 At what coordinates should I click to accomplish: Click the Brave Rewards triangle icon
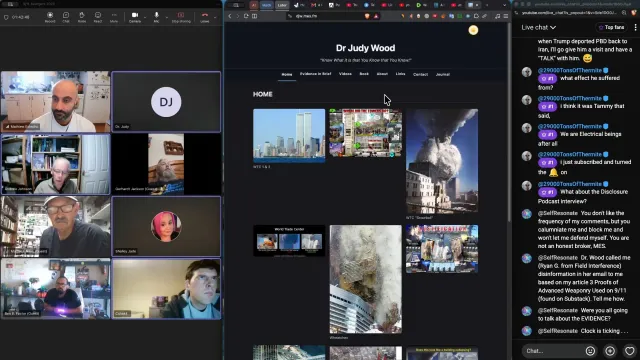376,16
